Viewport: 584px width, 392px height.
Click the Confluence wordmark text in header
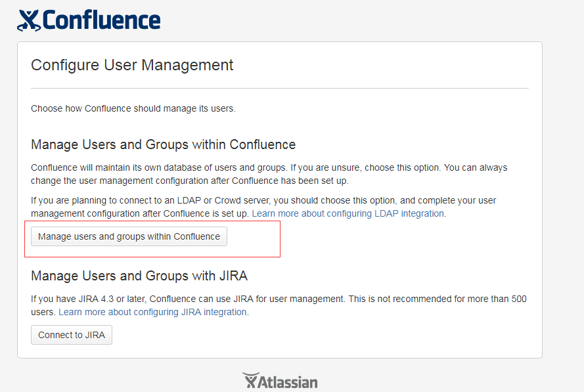click(102, 20)
